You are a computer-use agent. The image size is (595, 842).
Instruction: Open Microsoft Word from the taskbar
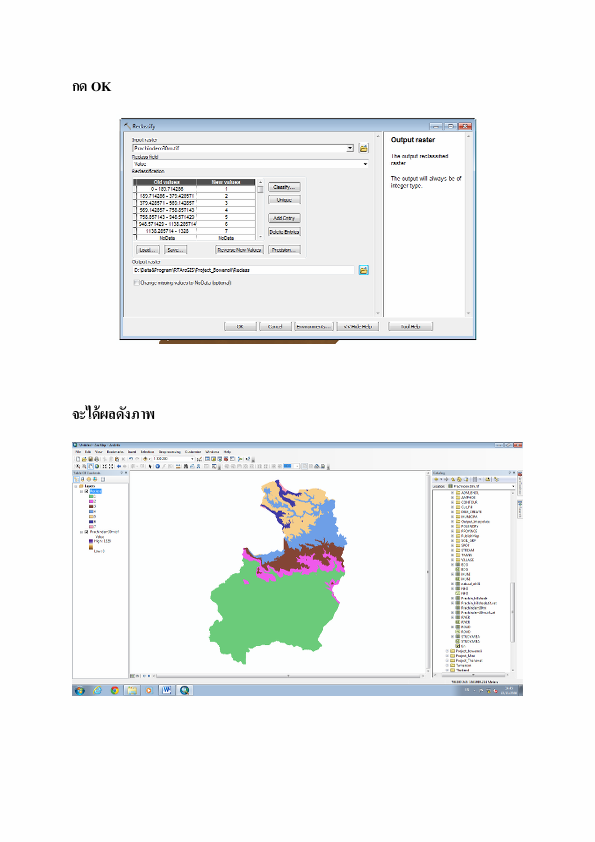coord(166,690)
